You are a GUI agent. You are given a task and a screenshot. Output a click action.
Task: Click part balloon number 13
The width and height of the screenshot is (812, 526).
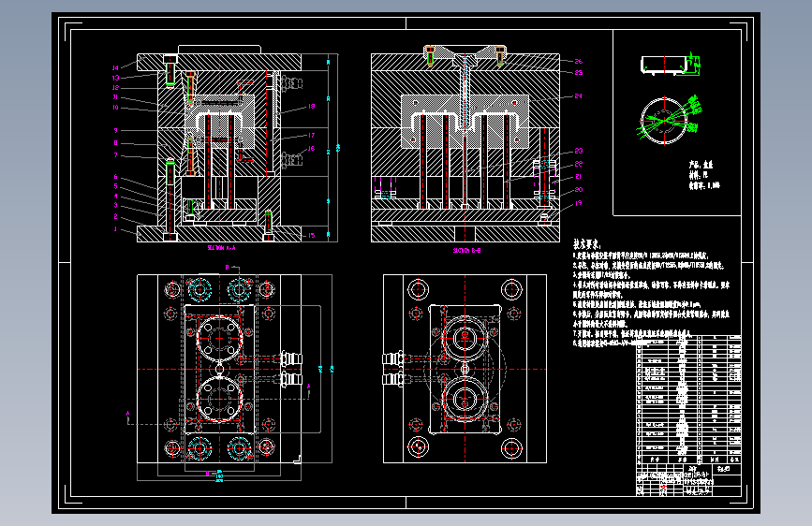[x=115, y=78]
